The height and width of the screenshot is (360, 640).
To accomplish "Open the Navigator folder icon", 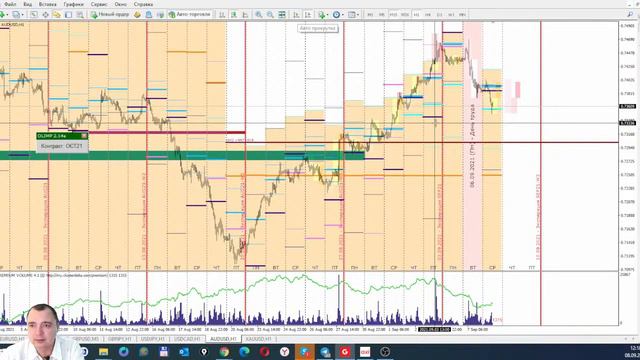I will pos(57,15).
